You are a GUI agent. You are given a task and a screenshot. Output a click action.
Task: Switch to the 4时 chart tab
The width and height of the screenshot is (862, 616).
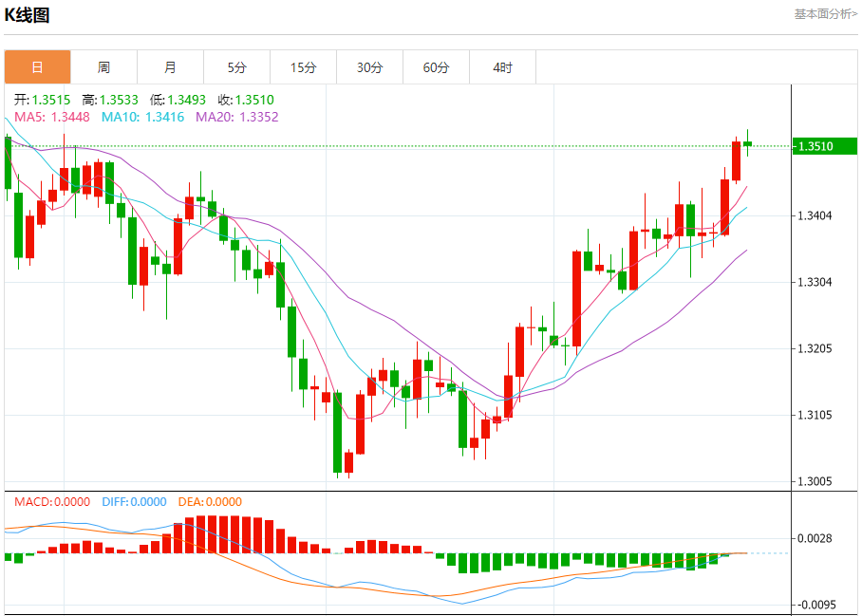point(502,67)
